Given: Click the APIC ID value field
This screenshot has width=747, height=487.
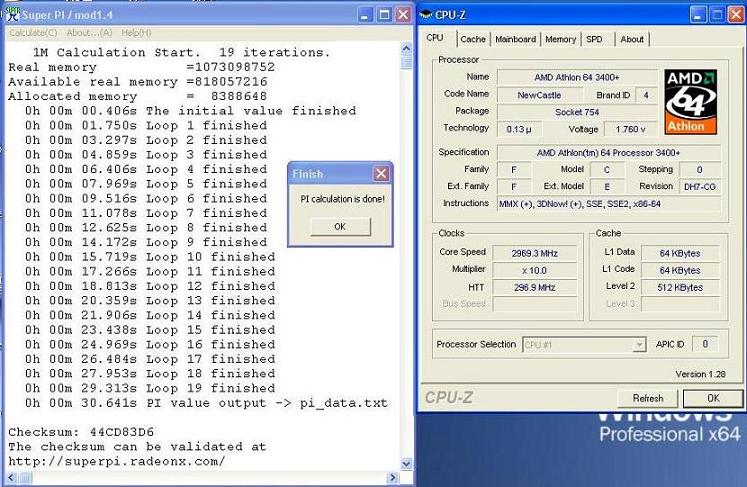Looking at the screenshot, I should coord(705,344).
